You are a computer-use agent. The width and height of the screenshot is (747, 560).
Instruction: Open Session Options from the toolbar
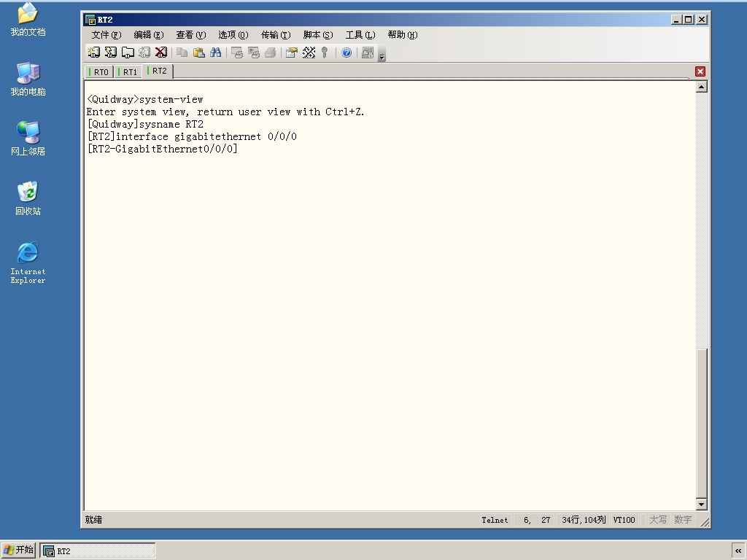292,52
